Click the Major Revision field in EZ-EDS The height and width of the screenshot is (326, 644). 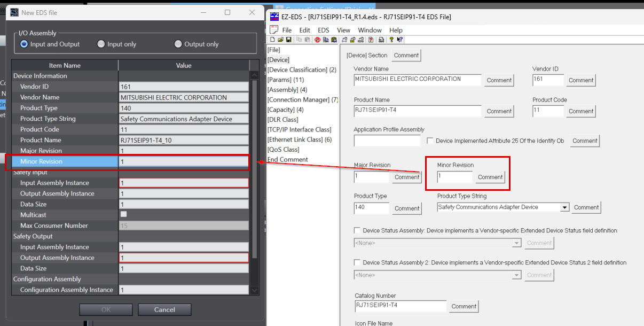point(372,176)
